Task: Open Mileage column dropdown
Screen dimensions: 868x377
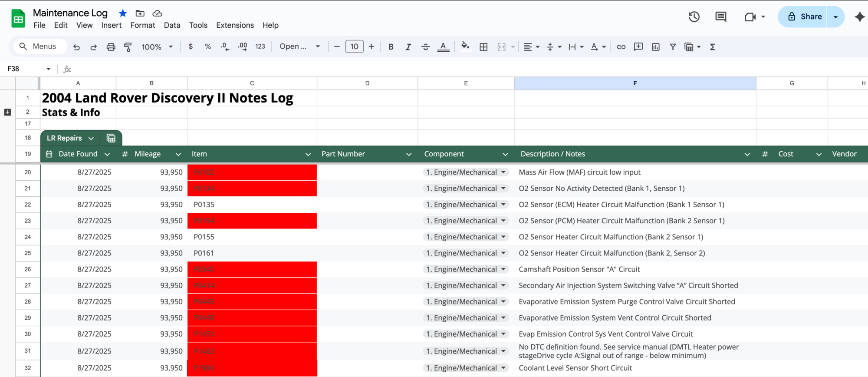Action: (178, 154)
